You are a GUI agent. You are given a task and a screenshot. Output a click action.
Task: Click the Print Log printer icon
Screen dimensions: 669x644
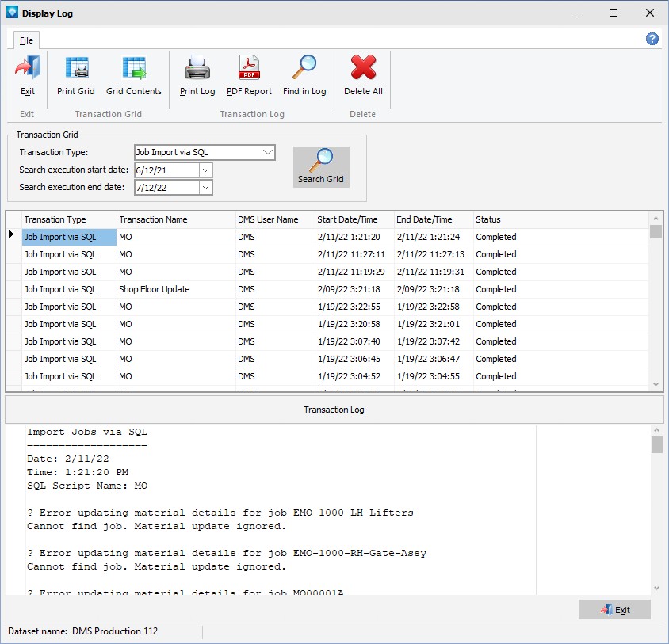click(197, 68)
